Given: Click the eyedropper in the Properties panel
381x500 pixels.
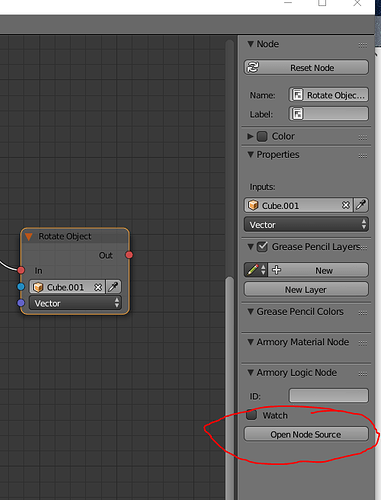Looking at the screenshot, I should [x=361, y=205].
